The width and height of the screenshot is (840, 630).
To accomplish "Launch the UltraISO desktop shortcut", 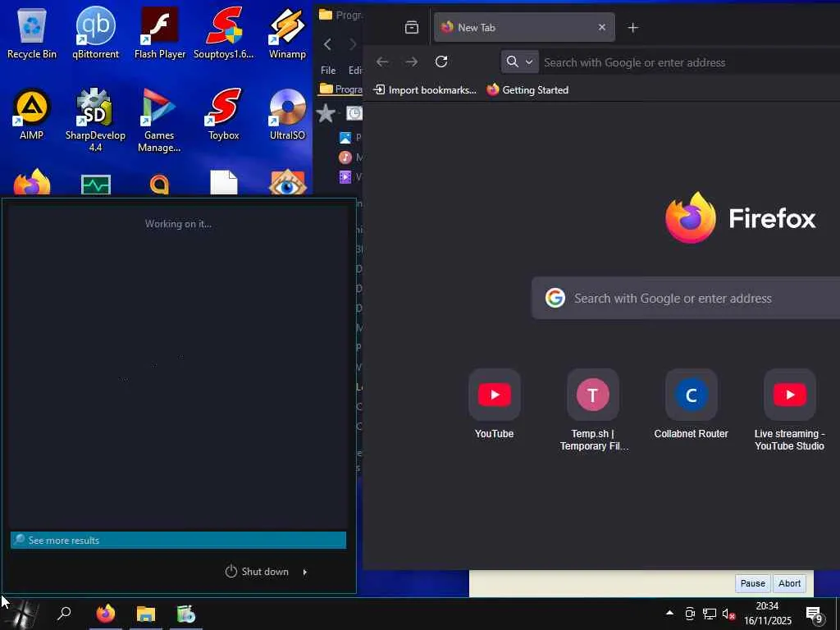I will pos(287,114).
